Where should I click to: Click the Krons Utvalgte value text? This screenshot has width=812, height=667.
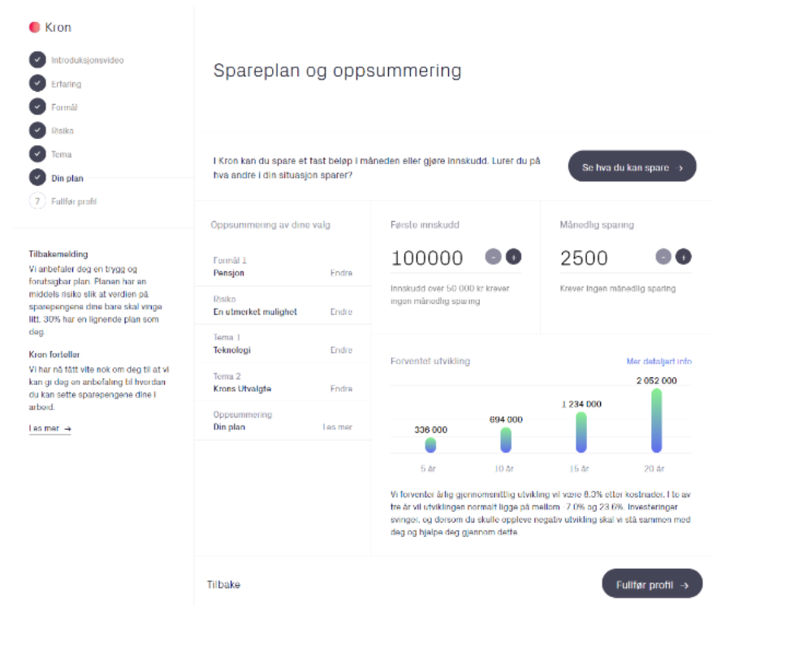click(x=242, y=388)
